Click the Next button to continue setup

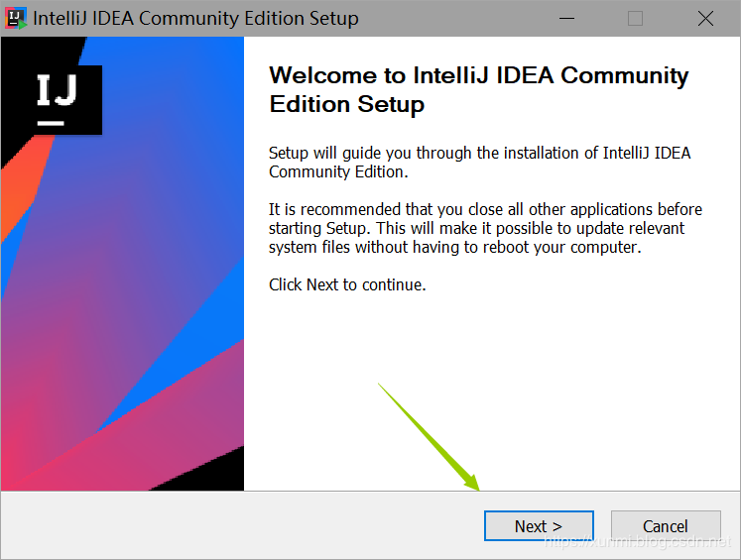tap(538, 526)
